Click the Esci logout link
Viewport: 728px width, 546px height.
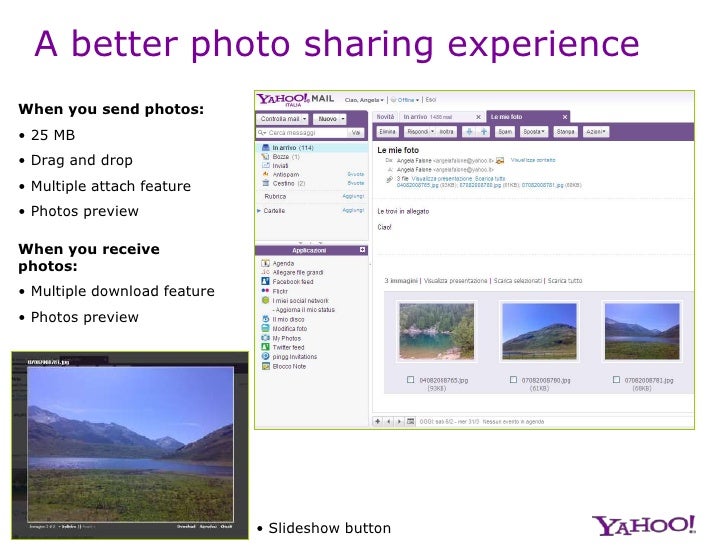431,100
